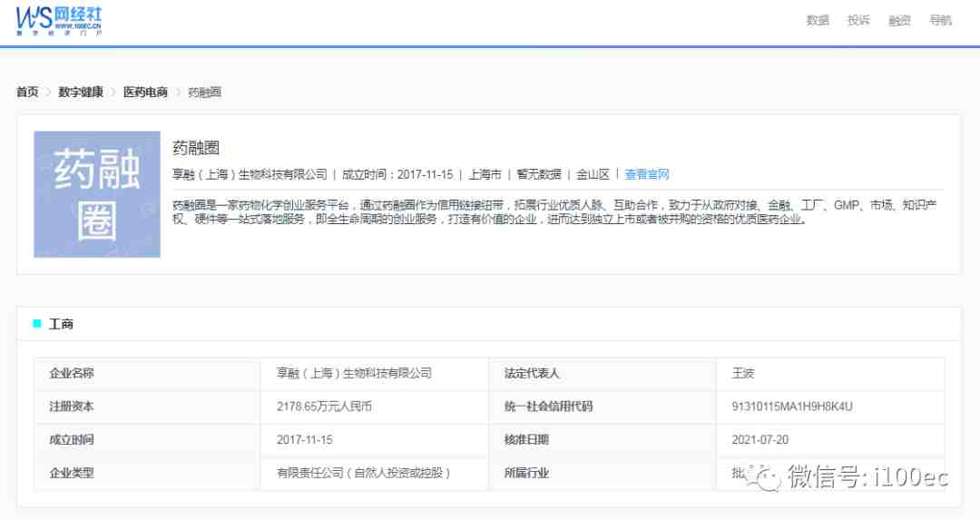Click 享融（上海）生物科技有限公司 in header line

[x=250, y=174]
